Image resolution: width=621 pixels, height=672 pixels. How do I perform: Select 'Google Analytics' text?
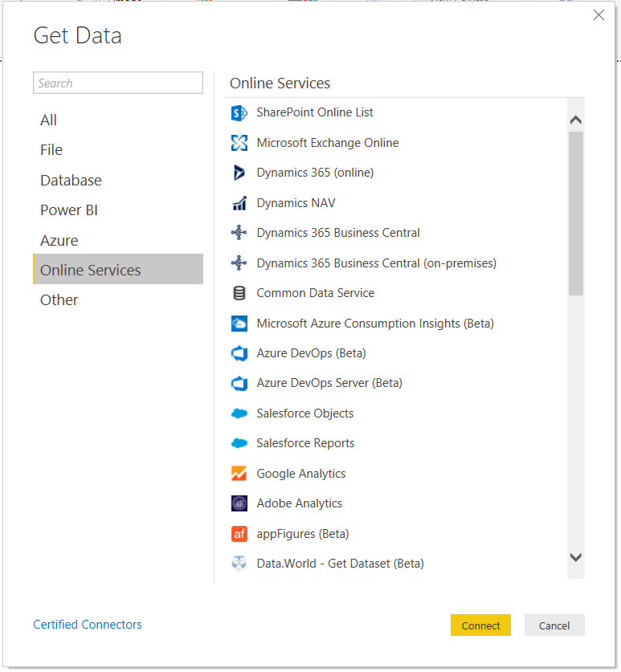pyautogui.click(x=301, y=474)
